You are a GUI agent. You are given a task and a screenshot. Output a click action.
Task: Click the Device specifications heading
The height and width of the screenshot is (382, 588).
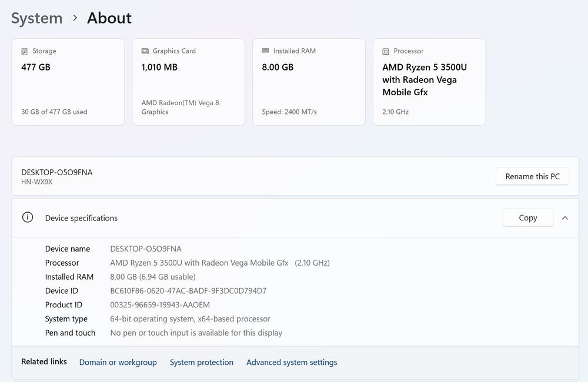pyautogui.click(x=81, y=218)
